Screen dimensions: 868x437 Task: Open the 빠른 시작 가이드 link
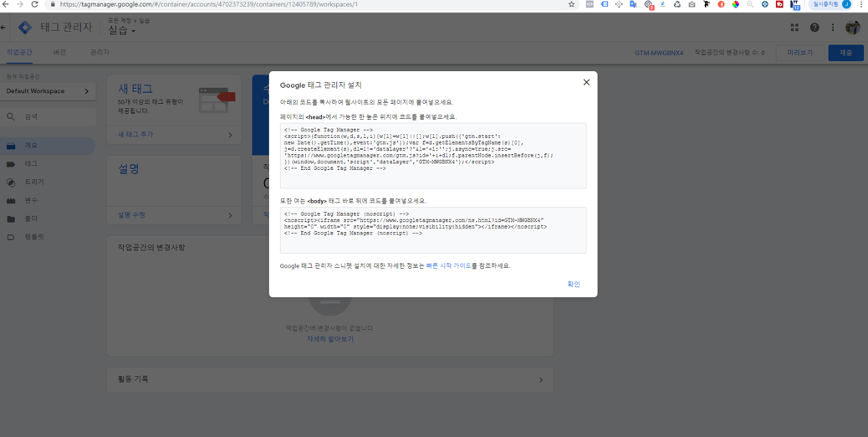click(448, 266)
